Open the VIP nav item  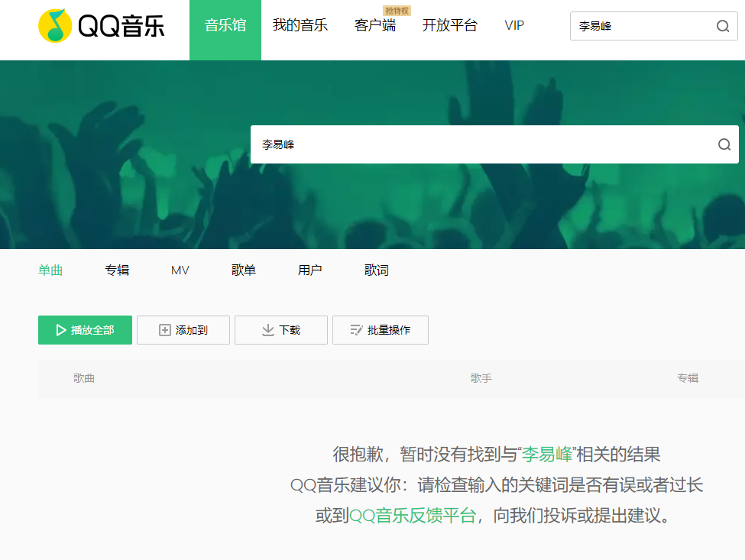514,26
